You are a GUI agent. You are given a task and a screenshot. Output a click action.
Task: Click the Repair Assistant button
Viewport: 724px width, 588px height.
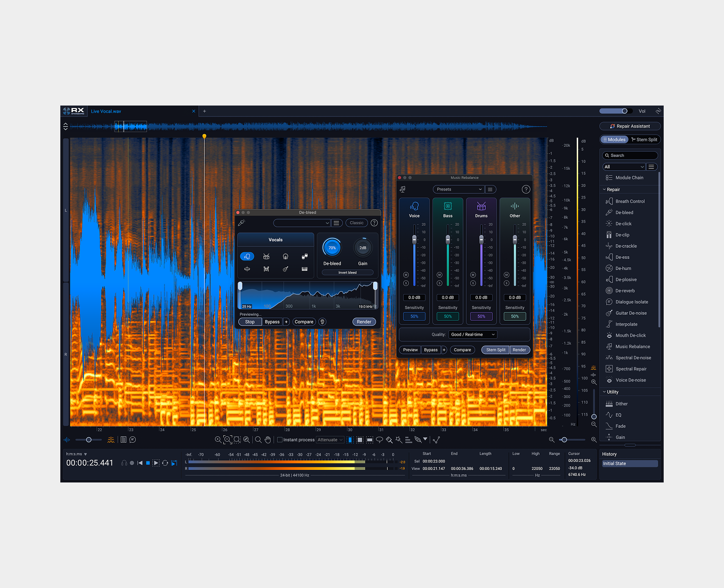(630, 126)
